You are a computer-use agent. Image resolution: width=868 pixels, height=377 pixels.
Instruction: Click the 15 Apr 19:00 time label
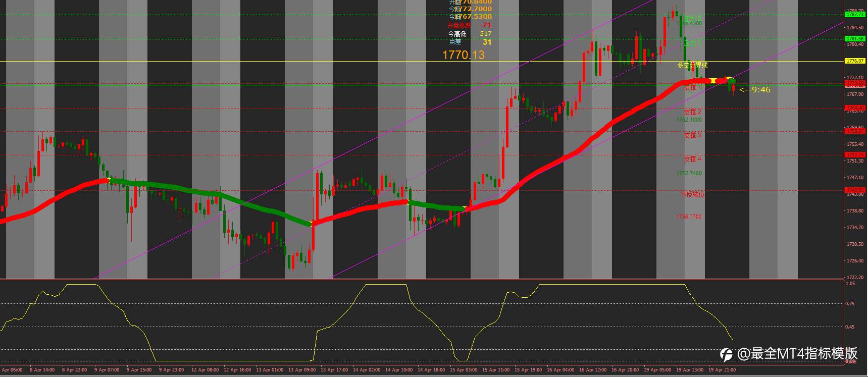[529, 369]
